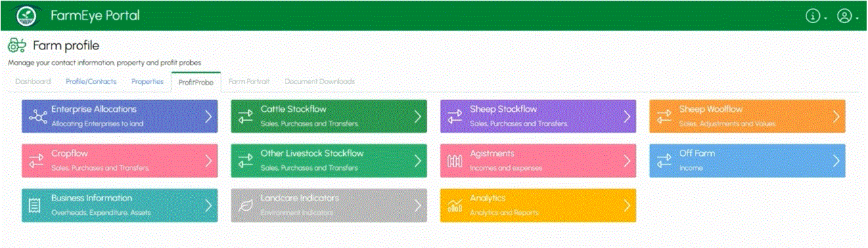Click the Sheep Stockflow arrows icon

pyautogui.click(x=455, y=117)
